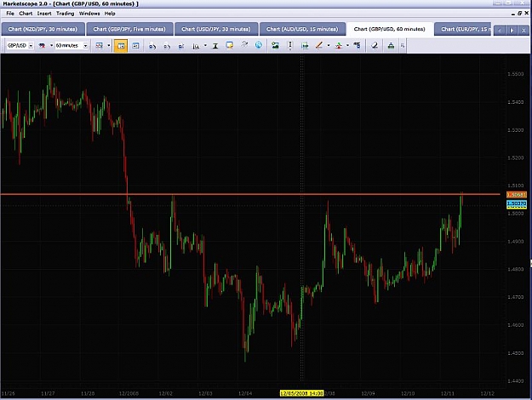Screen dimensions: 532x400
Task: Click the Fibonacci percent tool icon
Action: [x=357, y=45]
